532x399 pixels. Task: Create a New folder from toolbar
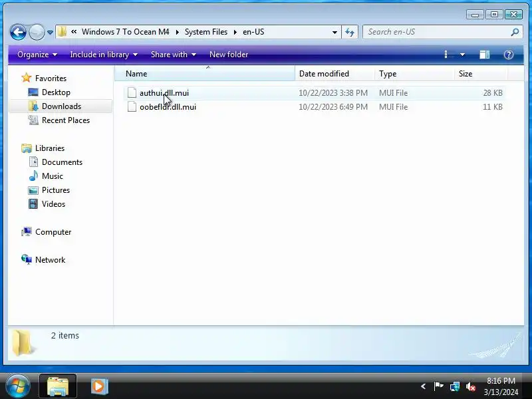229,55
